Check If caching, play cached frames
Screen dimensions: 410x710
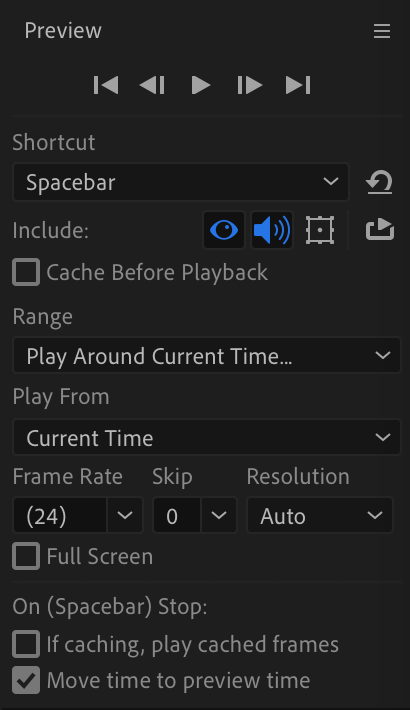[x=26, y=644]
